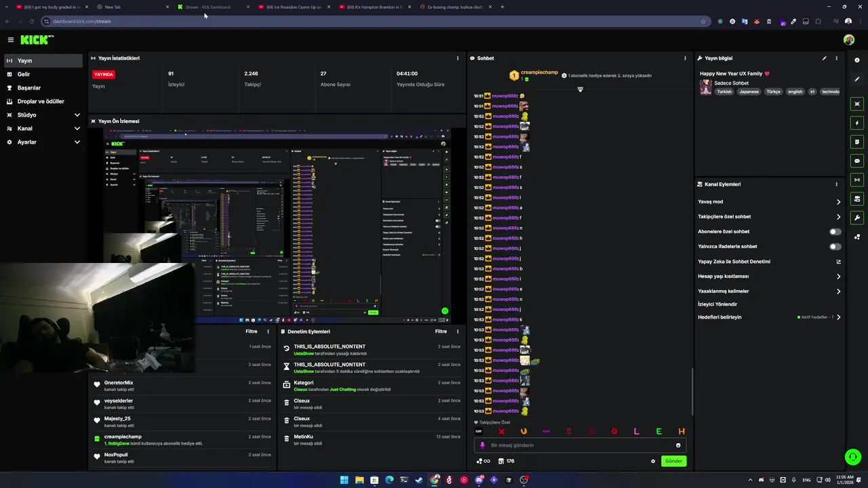Reload the page with browser refresh button

pyautogui.click(x=31, y=21)
